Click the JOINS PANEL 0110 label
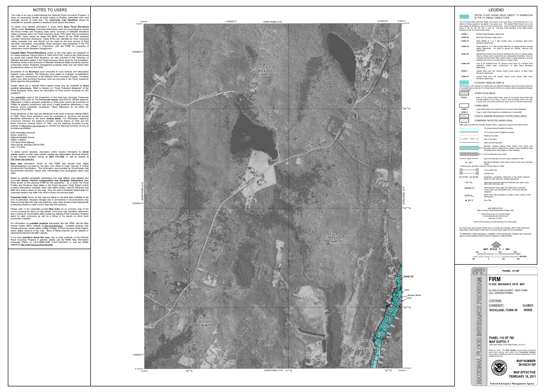Screen dimensions: 546x392 point(272,22)
